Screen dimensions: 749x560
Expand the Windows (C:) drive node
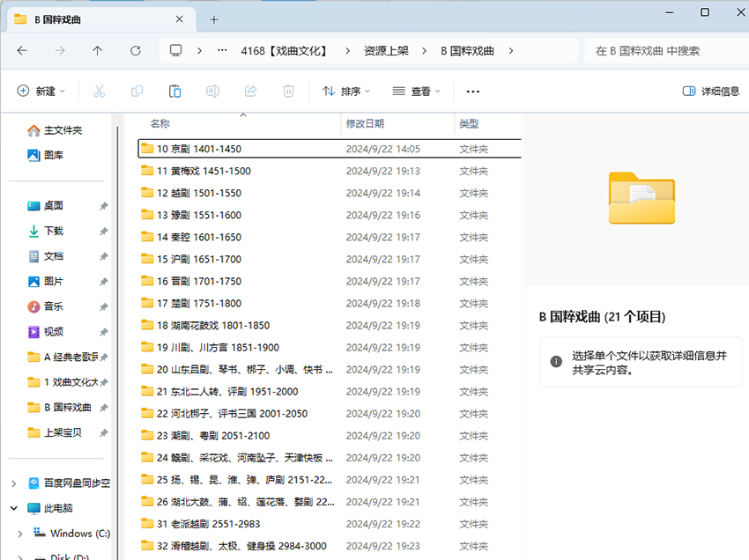point(19,534)
